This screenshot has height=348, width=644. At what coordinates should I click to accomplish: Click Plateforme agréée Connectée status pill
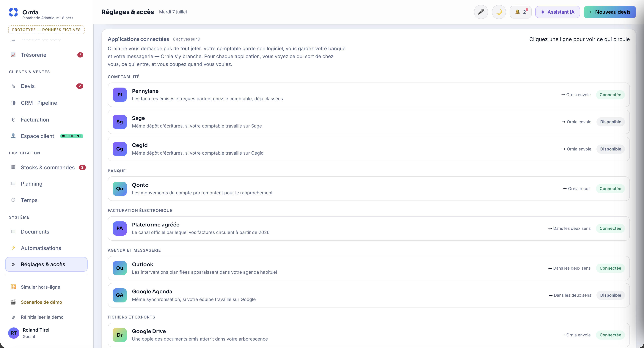[610, 228]
